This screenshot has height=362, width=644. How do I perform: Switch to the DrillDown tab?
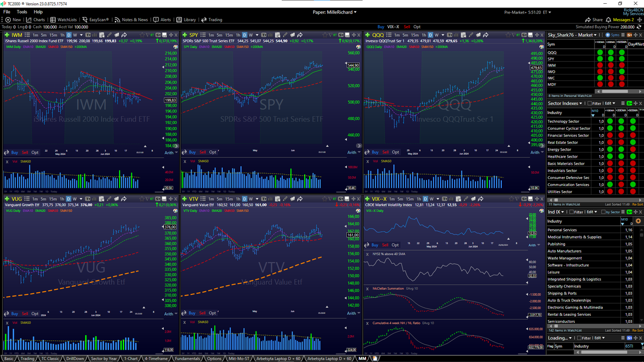point(75,358)
